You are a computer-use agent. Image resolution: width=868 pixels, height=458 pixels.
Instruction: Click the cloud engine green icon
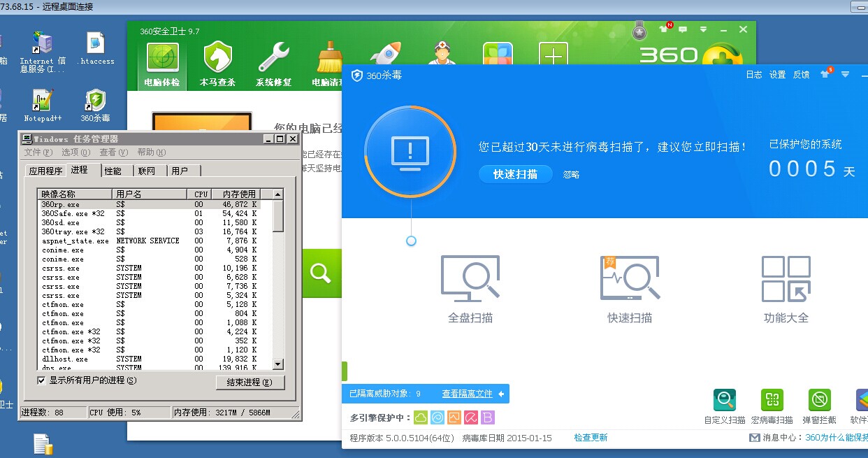click(x=421, y=417)
